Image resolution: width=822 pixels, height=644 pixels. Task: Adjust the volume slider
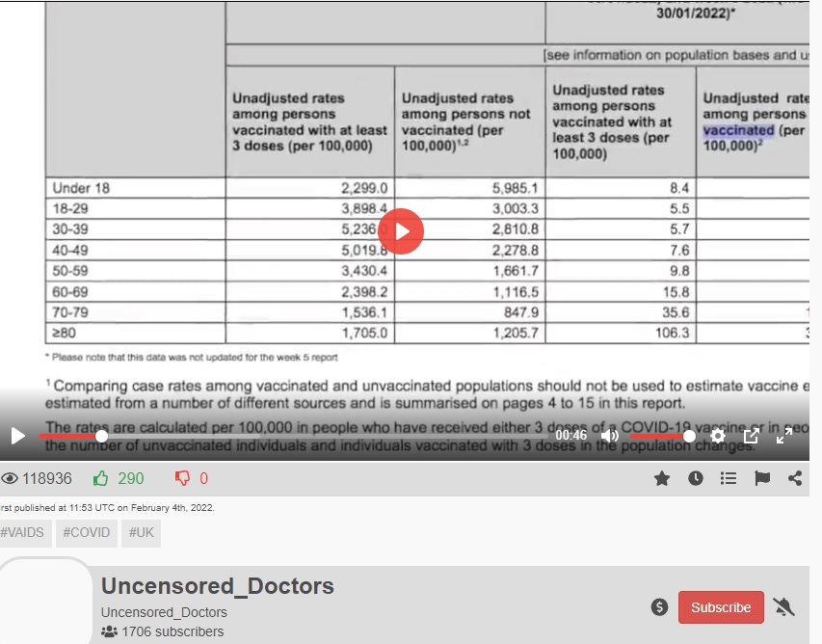tap(662, 436)
